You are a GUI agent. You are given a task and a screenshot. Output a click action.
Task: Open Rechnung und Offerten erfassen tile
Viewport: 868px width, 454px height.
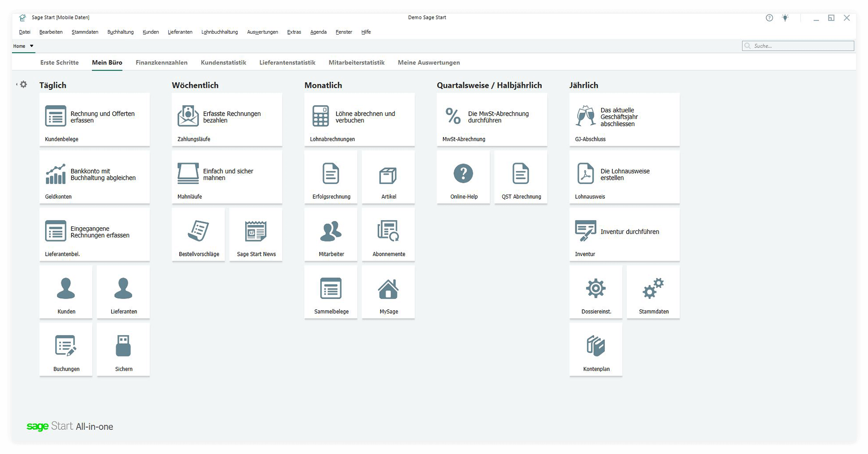coord(94,119)
